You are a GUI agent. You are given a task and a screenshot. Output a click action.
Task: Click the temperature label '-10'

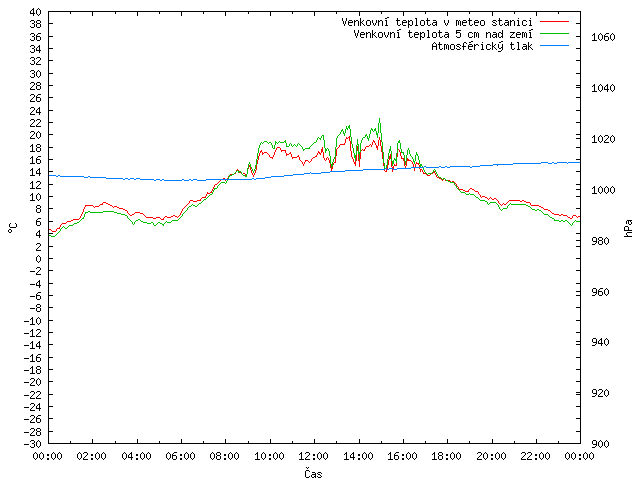click(x=33, y=321)
